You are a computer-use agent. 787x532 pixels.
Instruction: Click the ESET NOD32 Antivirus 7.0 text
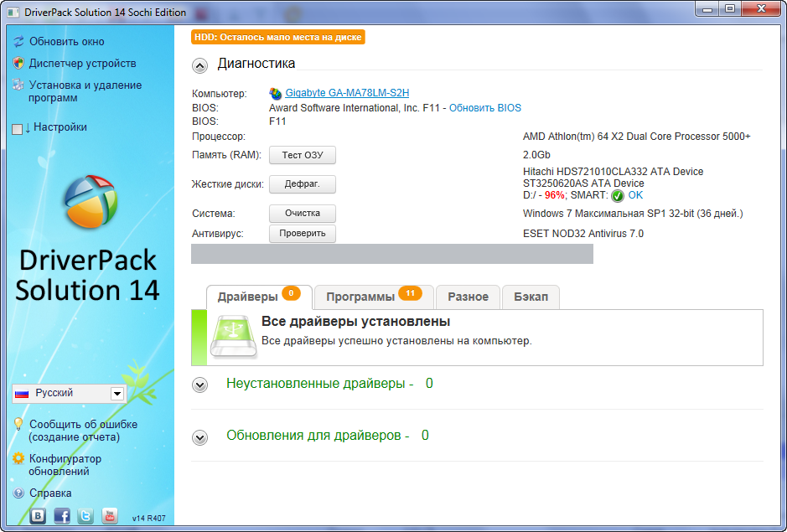(x=583, y=234)
